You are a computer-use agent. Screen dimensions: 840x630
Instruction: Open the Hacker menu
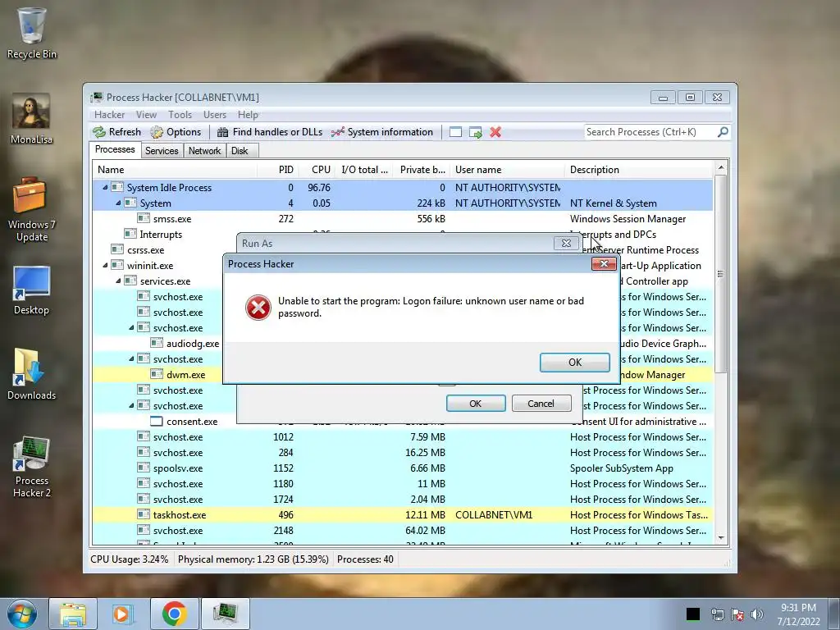point(109,115)
